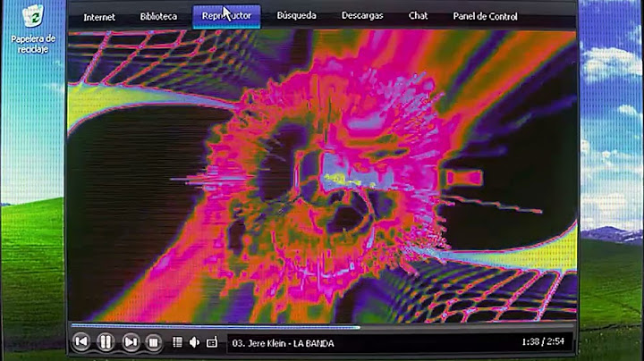Open the playlist list icon
Screen dimensions: 644x361
(x=177, y=342)
